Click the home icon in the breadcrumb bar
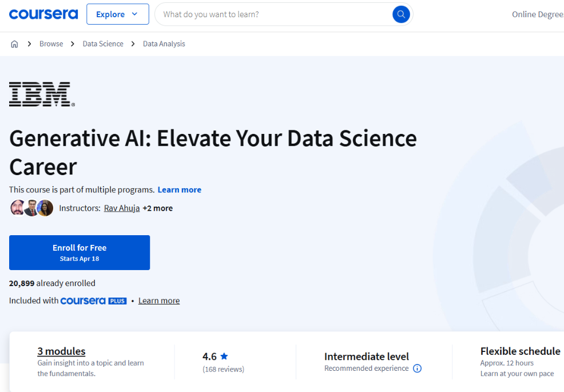 click(14, 43)
